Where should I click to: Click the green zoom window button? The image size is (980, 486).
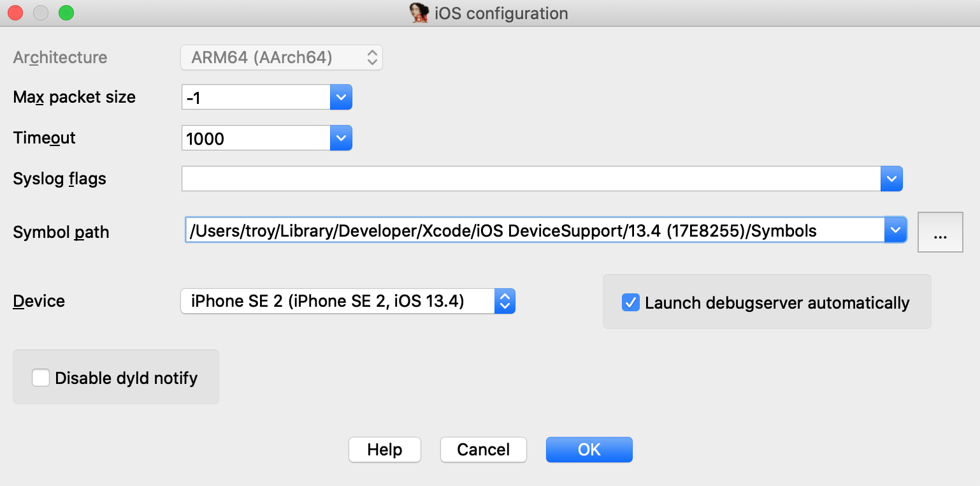pos(66,13)
